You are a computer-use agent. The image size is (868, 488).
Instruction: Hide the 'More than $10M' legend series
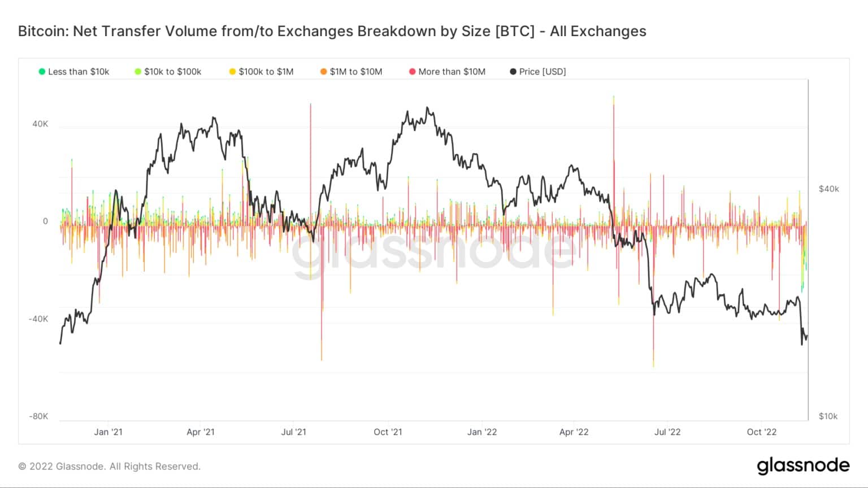point(447,72)
